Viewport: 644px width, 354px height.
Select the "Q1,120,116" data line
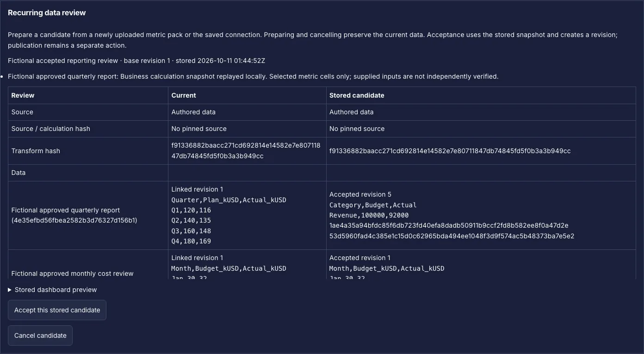pyautogui.click(x=191, y=210)
